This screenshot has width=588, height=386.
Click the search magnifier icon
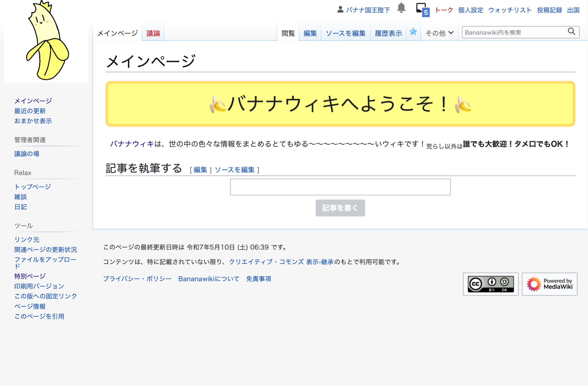click(571, 32)
